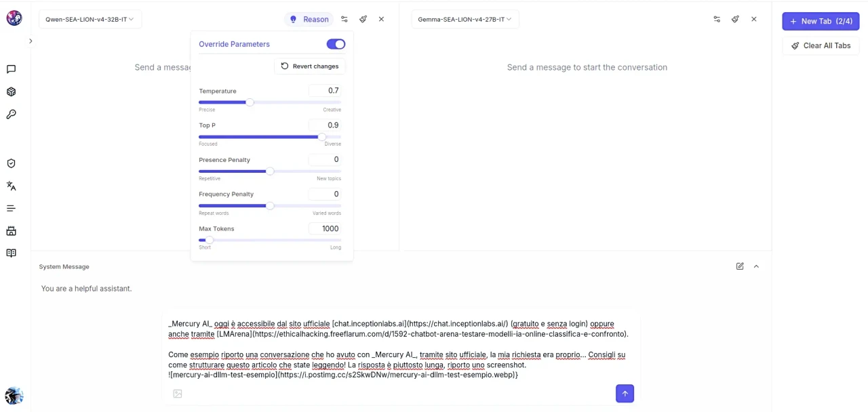The image size is (868, 412).
Task: Click the user avatar at sidebar bottom
Action: (x=14, y=396)
